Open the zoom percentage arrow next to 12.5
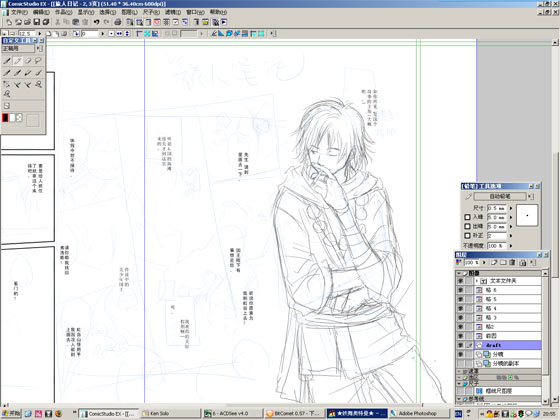560x420 pixels. (39, 34)
